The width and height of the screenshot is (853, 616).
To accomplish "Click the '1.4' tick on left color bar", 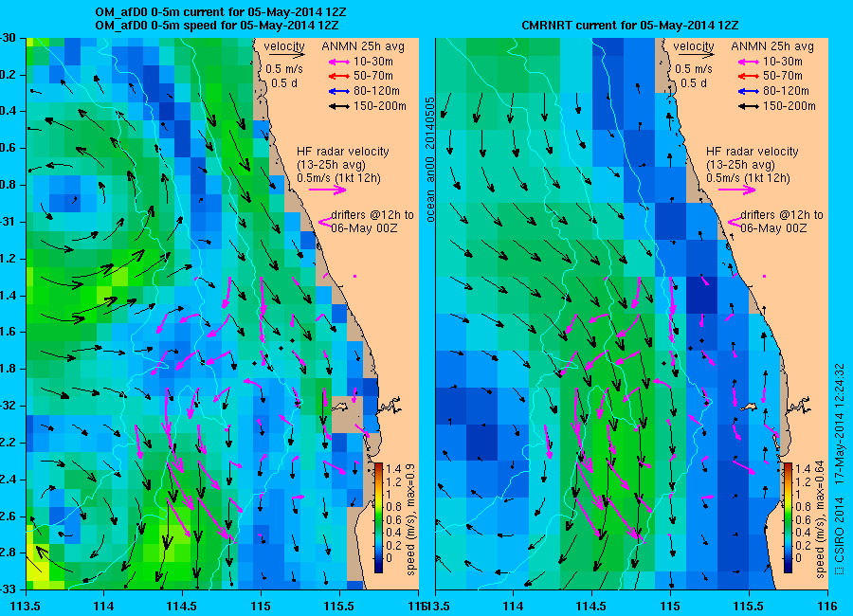I will [393, 469].
